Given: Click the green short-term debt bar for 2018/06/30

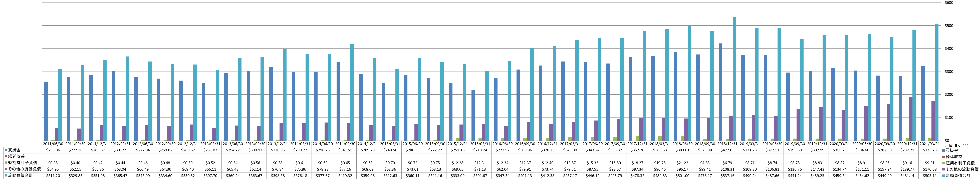Looking at the screenshot, I should click(682, 138).
